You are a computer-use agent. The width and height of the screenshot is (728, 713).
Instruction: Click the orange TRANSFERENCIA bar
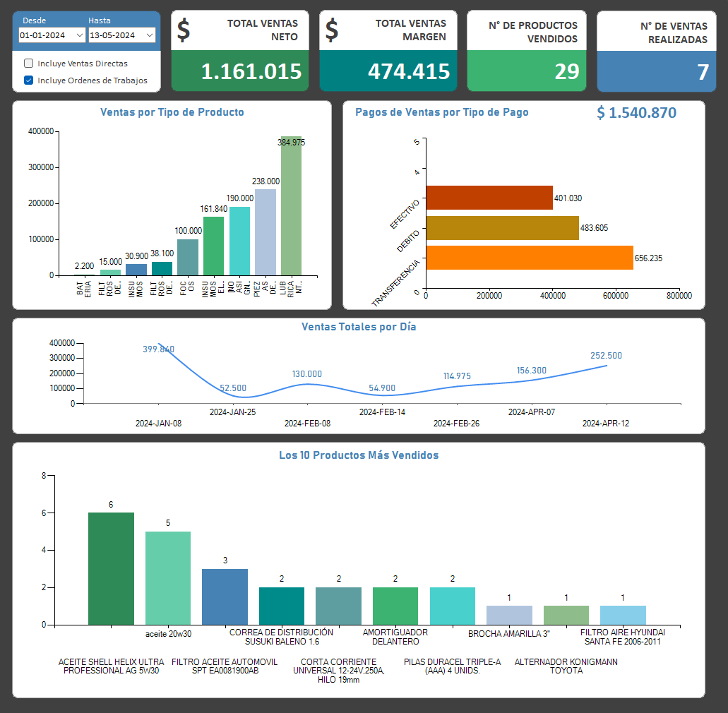point(529,258)
